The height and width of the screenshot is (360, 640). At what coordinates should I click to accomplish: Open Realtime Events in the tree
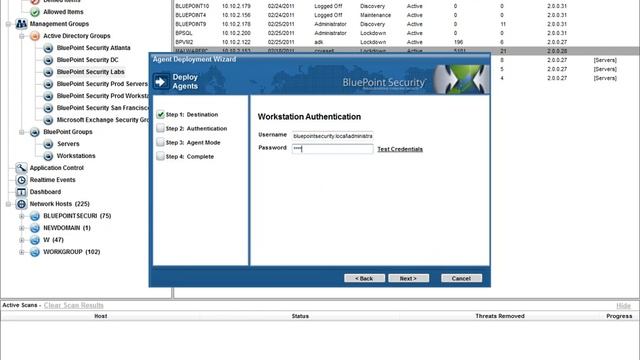click(52, 180)
